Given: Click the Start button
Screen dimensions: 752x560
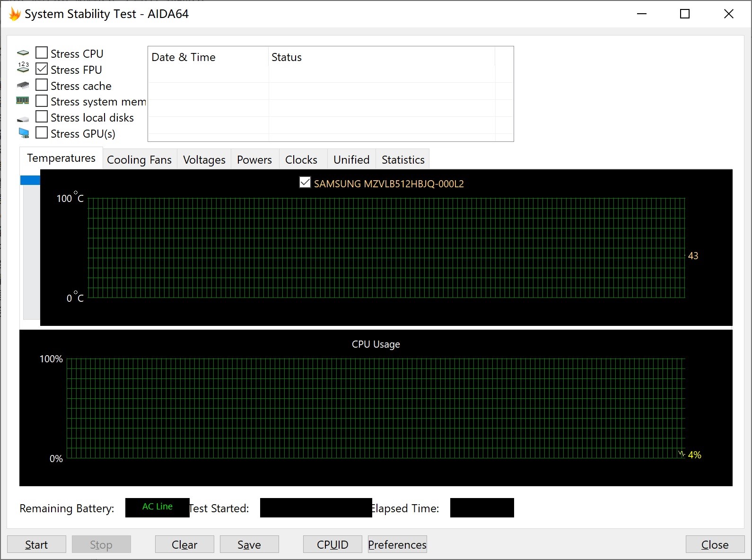Looking at the screenshot, I should (36, 544).
